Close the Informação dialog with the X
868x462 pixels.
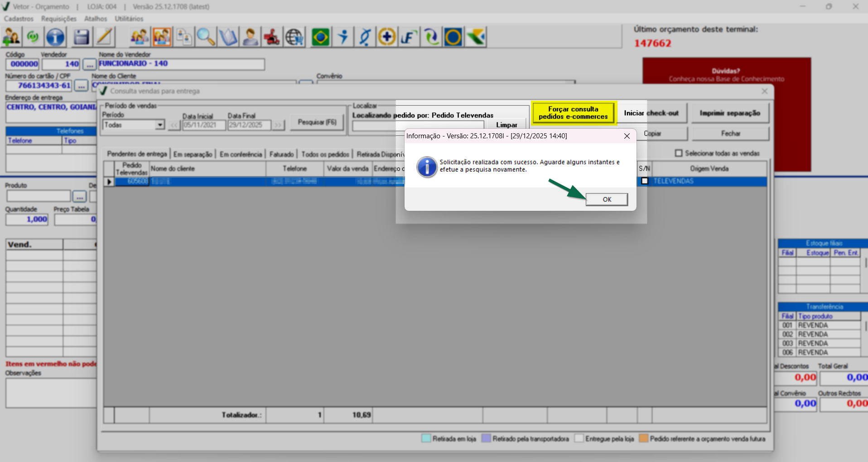click(x=627, y=136)
